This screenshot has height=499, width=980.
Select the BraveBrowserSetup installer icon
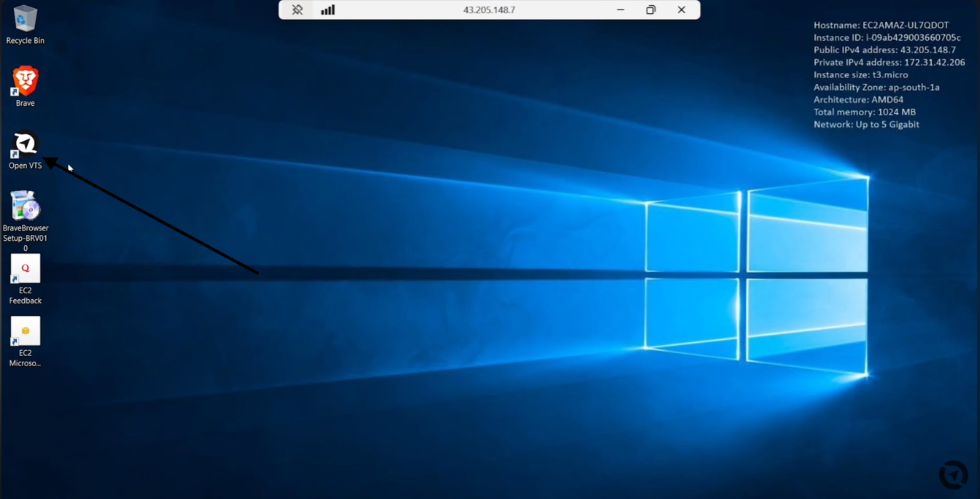pyautogui.click(x=25, y=221)
